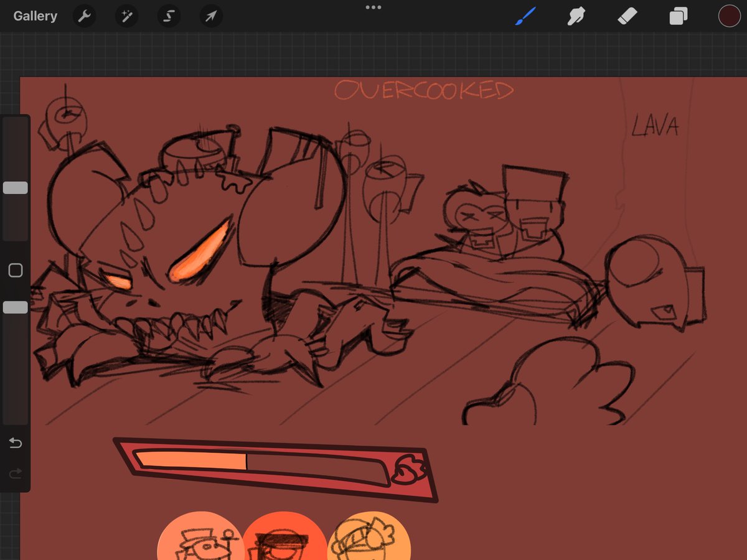The width and height of the screenshot is (747, 560).
Task: Open the Actions wrench menu
Action: point(84,16)
